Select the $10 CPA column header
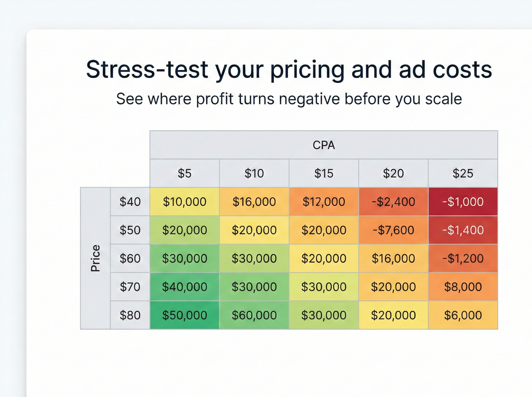This screenshot has height=397, width=532. click(x=254, y=173)
